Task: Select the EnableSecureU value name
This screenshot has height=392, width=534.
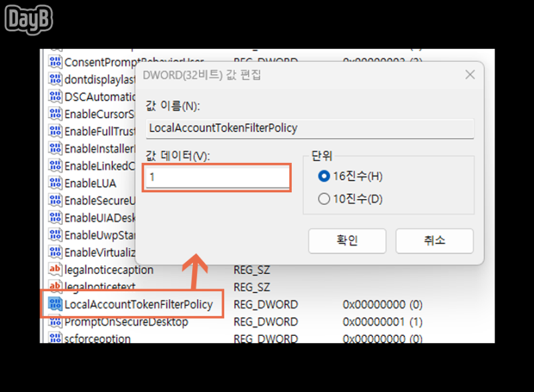Action: (99, 201)
